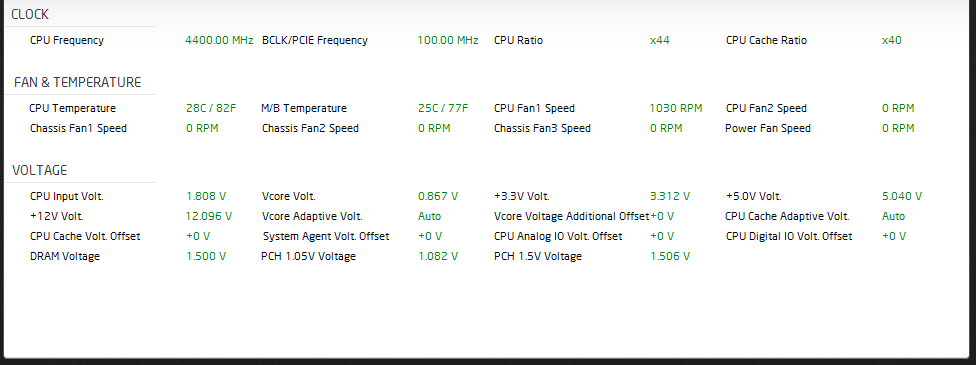Click the CPU Cache Adaptive Volt. Auto value

pyautogui.click(x=894, y=216)
